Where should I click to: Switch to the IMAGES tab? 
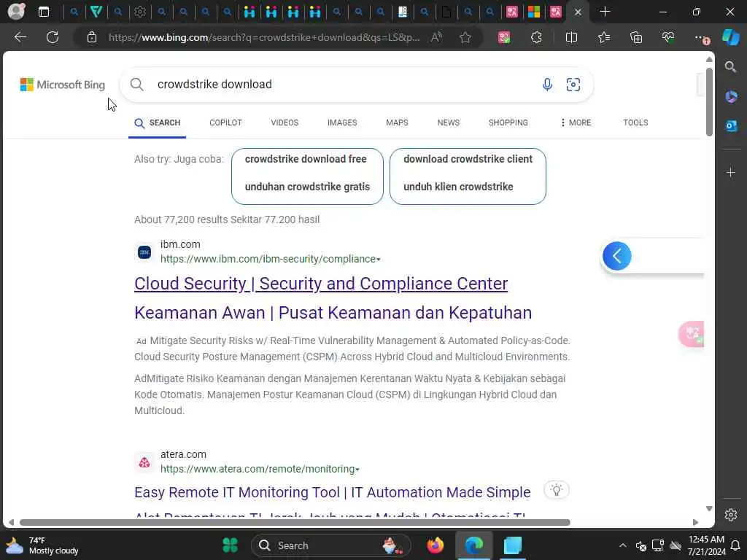click(342, 122)
